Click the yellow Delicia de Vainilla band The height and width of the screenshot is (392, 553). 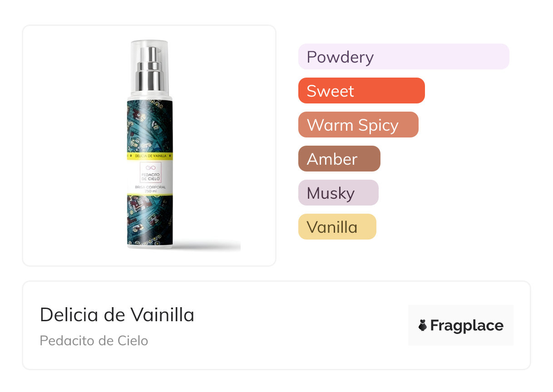150,156
